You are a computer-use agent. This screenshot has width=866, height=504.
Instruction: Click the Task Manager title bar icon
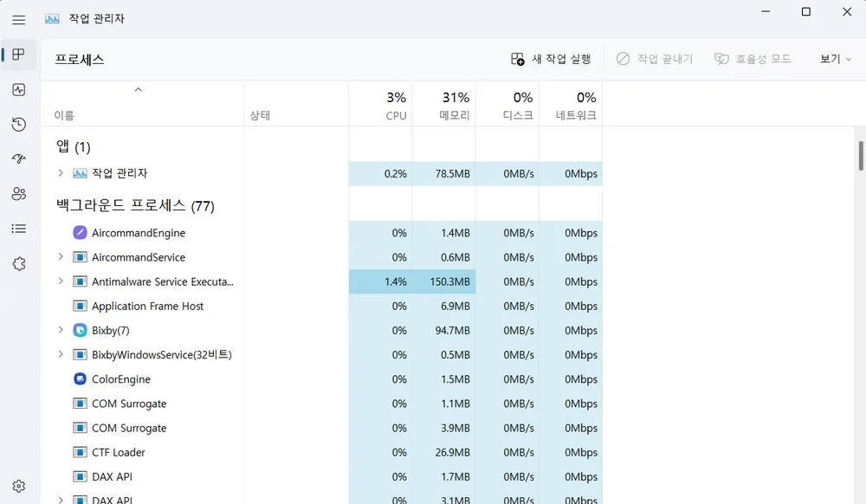coord(52,19)
